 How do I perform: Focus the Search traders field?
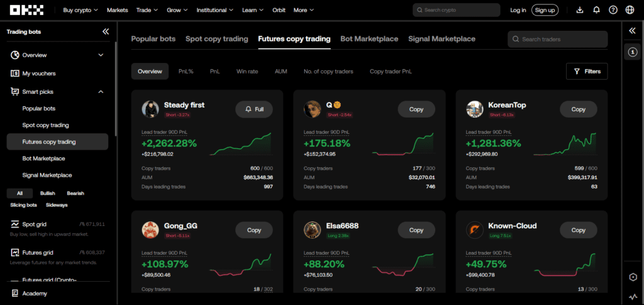tap(558, 40)
